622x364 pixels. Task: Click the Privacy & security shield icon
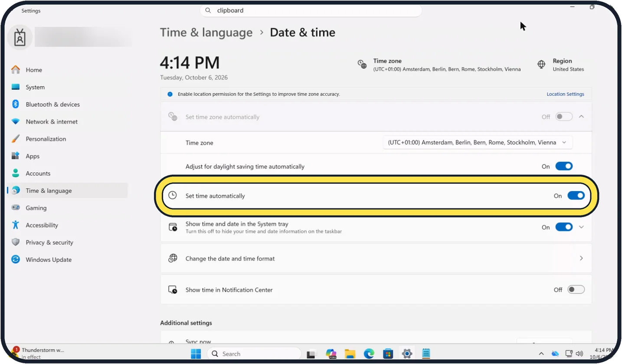(16, 242)
